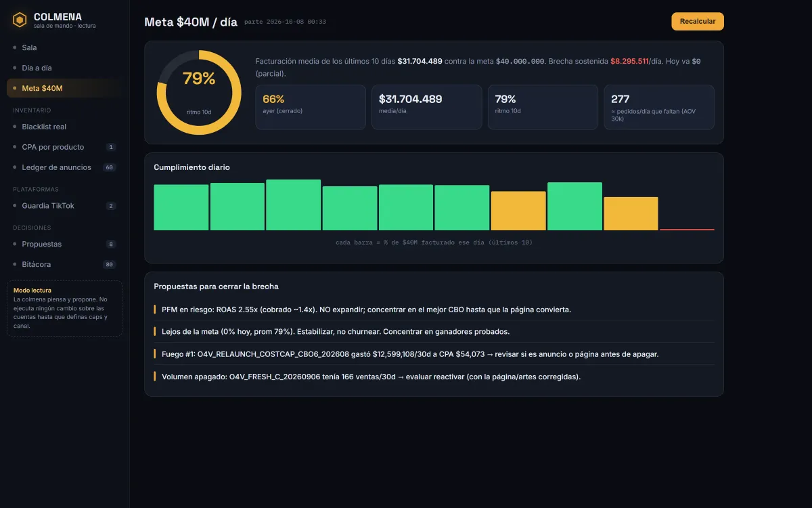Open Guardia TikTok platform page

tap(64, 206)
